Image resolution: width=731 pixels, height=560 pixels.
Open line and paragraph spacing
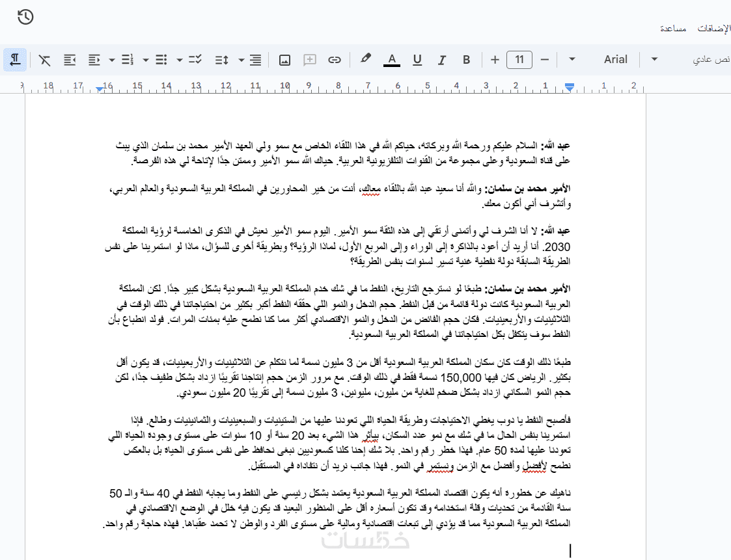[x=222, y=60]
